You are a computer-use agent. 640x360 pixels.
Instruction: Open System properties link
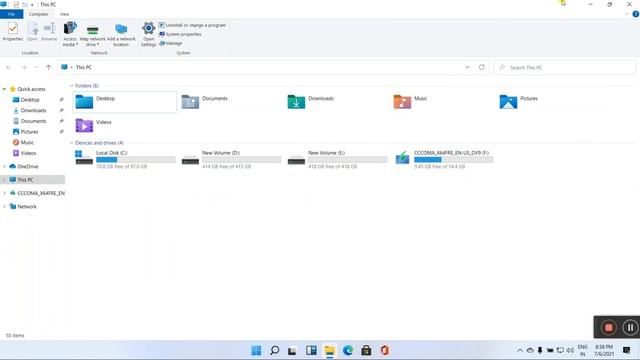180,34
